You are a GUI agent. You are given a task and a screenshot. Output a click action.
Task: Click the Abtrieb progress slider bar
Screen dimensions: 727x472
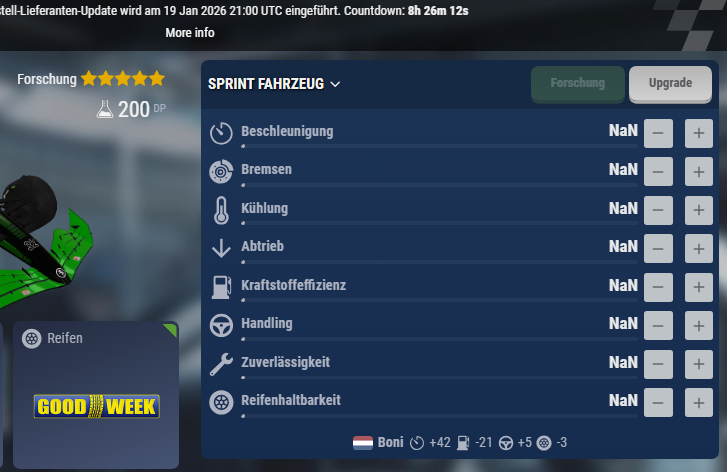coord(439,262)
